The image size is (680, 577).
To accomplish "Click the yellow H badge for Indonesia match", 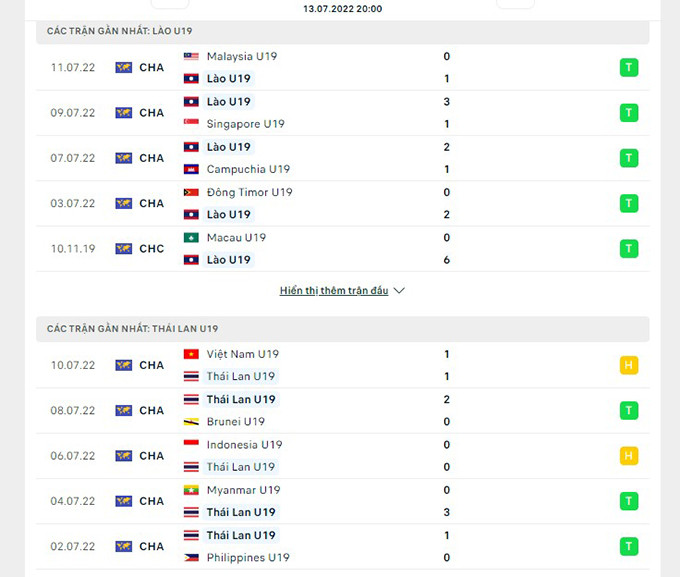I will 628,456.
